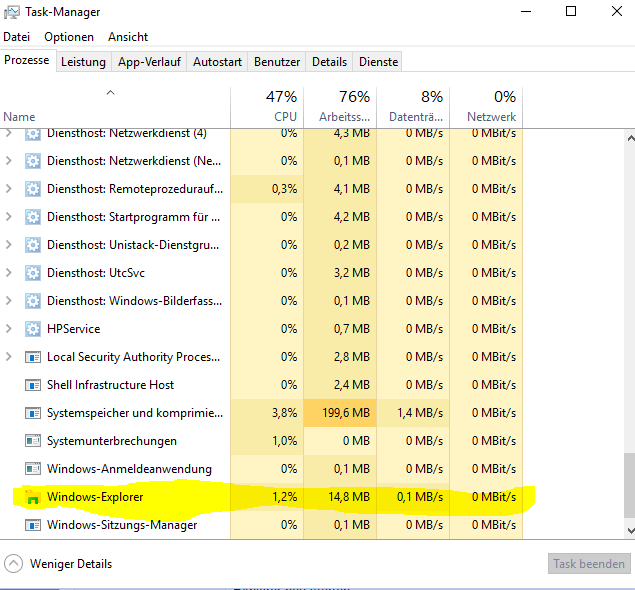Click the 1,4 MB/s disk cell

[413, 413]
